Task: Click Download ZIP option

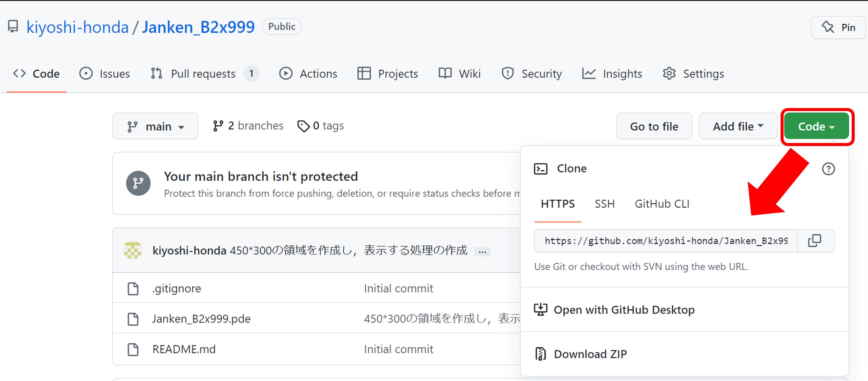Action: 590,354
